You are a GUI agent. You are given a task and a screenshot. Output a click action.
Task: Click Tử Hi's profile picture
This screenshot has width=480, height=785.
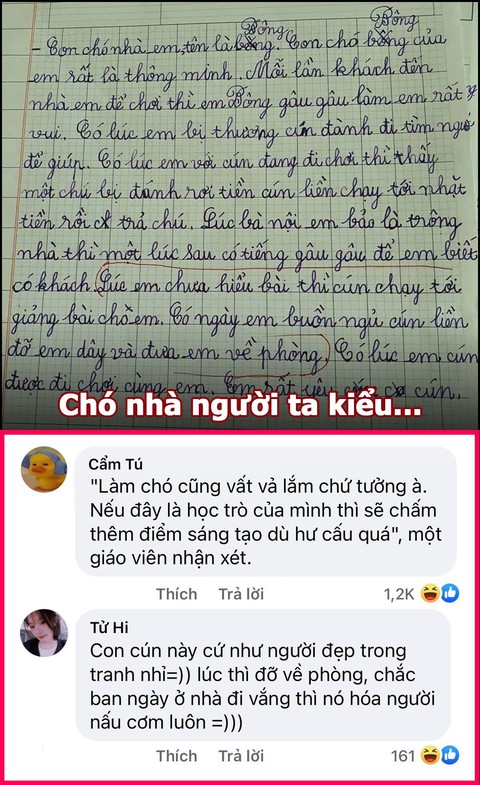point(44,632)
